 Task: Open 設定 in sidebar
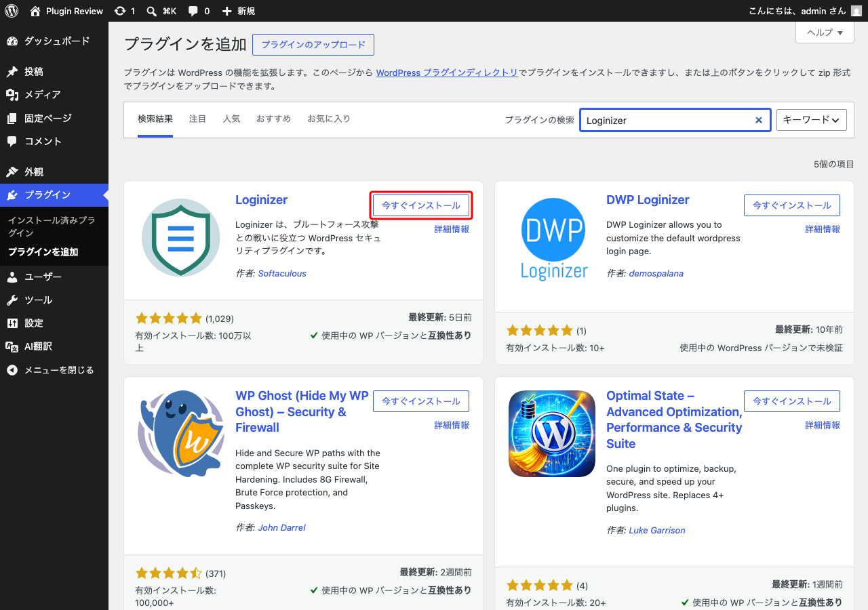click(x=54, y=323)
